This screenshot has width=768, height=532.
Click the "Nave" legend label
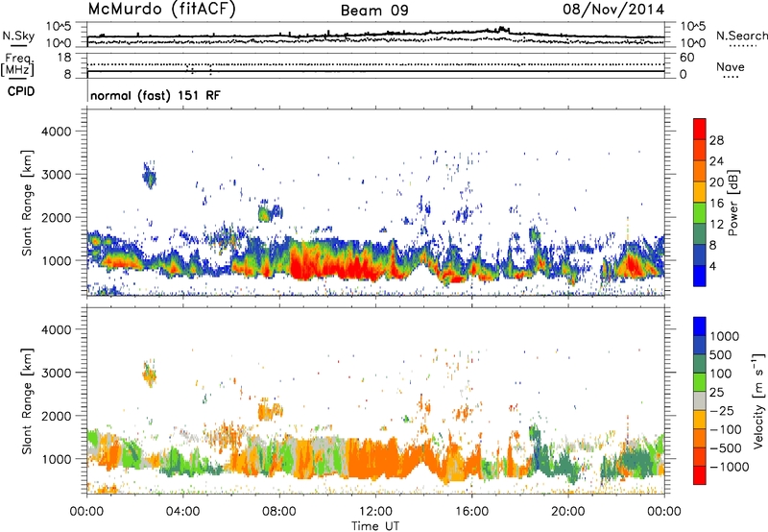[731, 66]
